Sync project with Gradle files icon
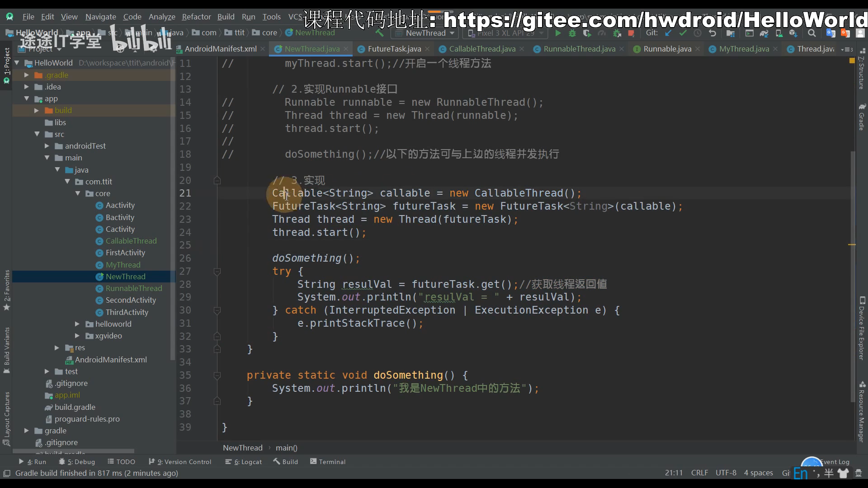 point(764,33)
